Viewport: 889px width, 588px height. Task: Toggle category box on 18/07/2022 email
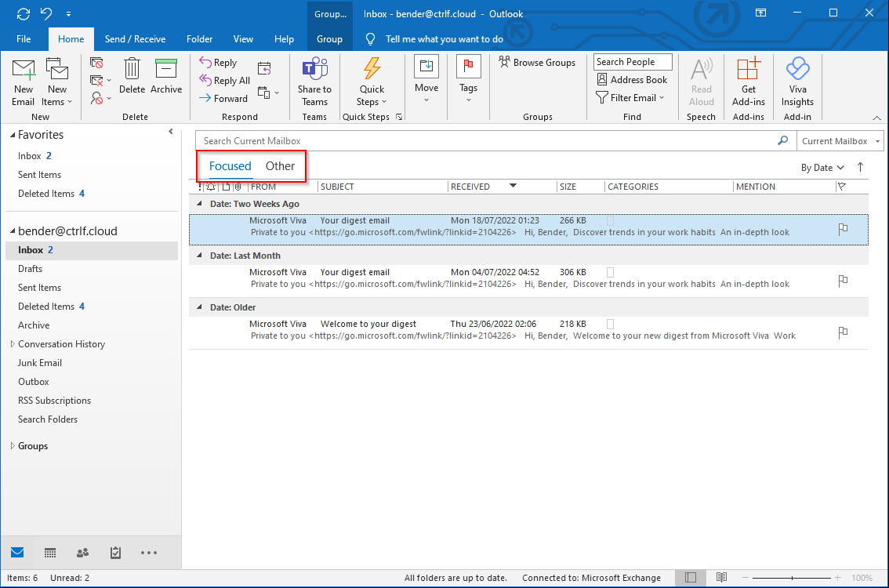[x=611, y=221]
